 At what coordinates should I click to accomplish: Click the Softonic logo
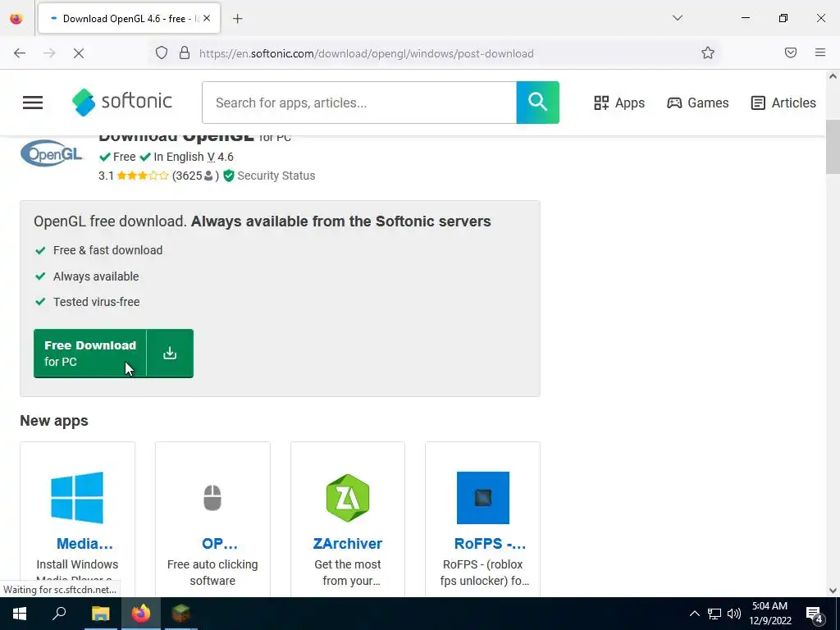(122, 102)
